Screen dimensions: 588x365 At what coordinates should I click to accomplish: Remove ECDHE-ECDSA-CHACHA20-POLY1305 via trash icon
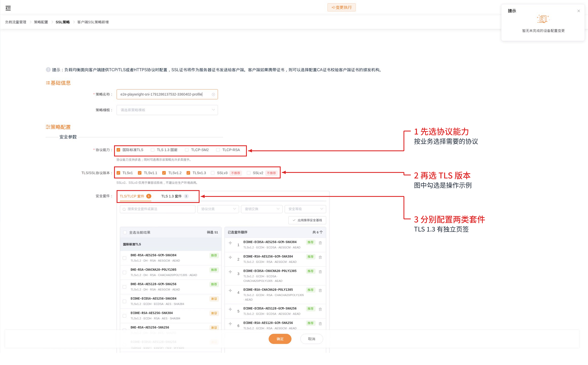click(320, 272)
